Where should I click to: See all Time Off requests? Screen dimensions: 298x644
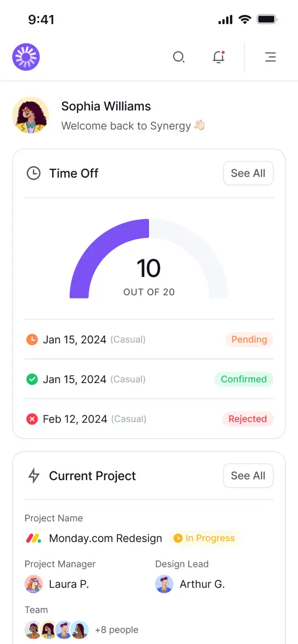tap(248, 173)
